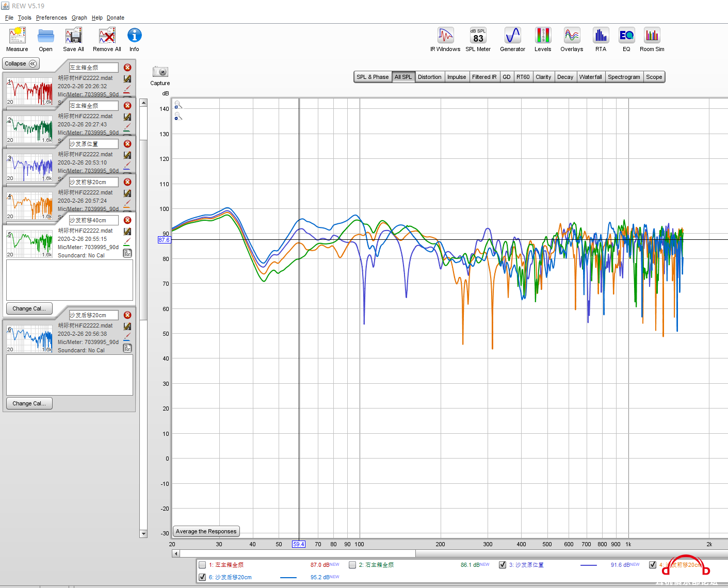Click the zoom-out magnifier on the graph
This screenshot has width=728, height=588.
178,116
